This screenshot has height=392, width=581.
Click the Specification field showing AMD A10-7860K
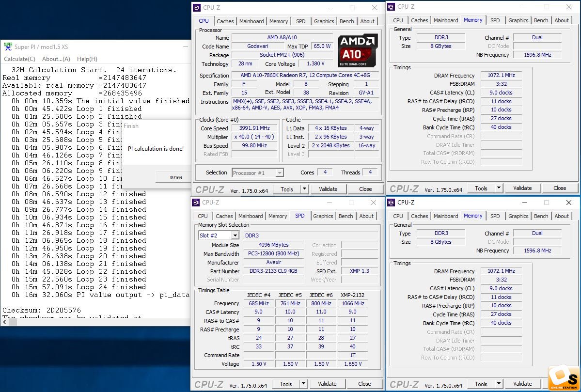click(x=305, y=75)
